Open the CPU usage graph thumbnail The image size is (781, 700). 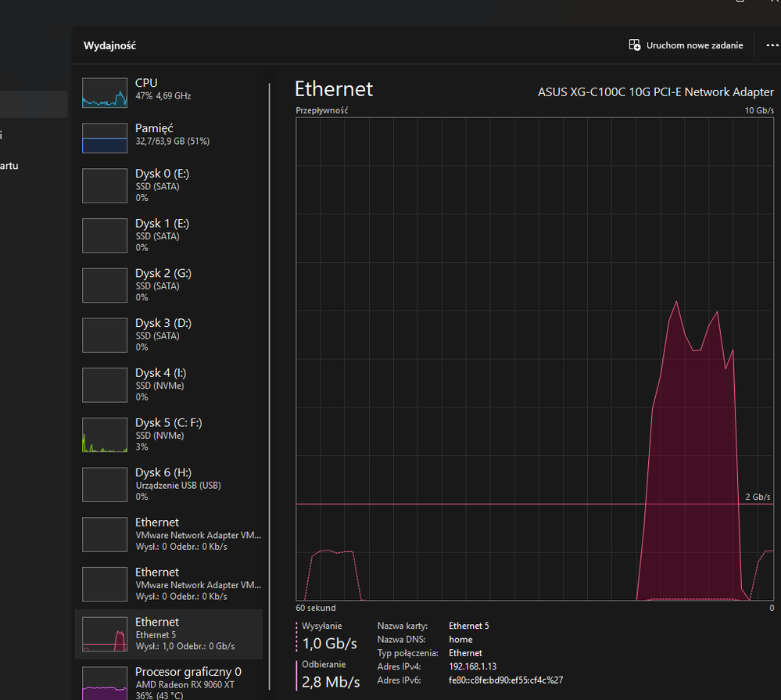(105, 92)
